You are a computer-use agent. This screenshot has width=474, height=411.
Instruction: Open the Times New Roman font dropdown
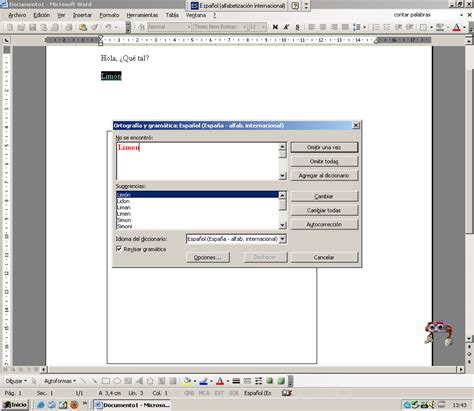click(244, 27)
